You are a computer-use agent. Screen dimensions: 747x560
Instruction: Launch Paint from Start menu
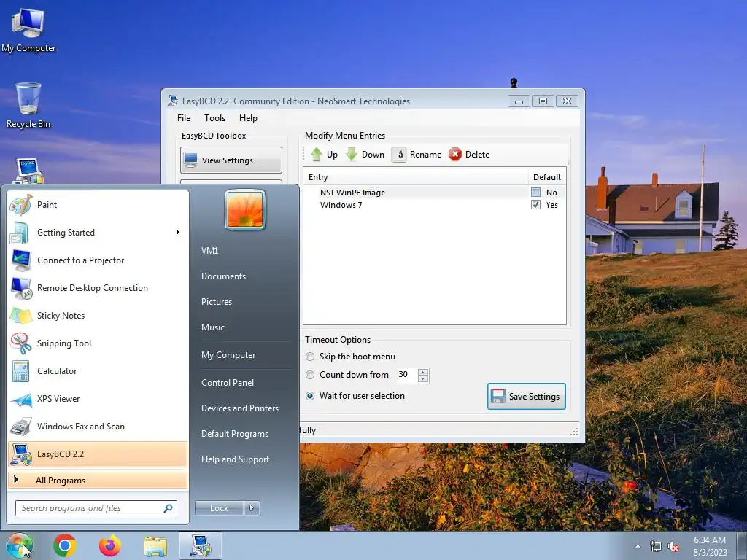point(98,205)
